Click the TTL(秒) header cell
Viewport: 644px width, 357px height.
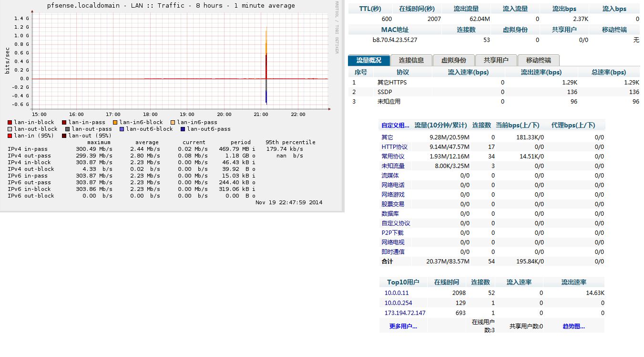point(370,9)
